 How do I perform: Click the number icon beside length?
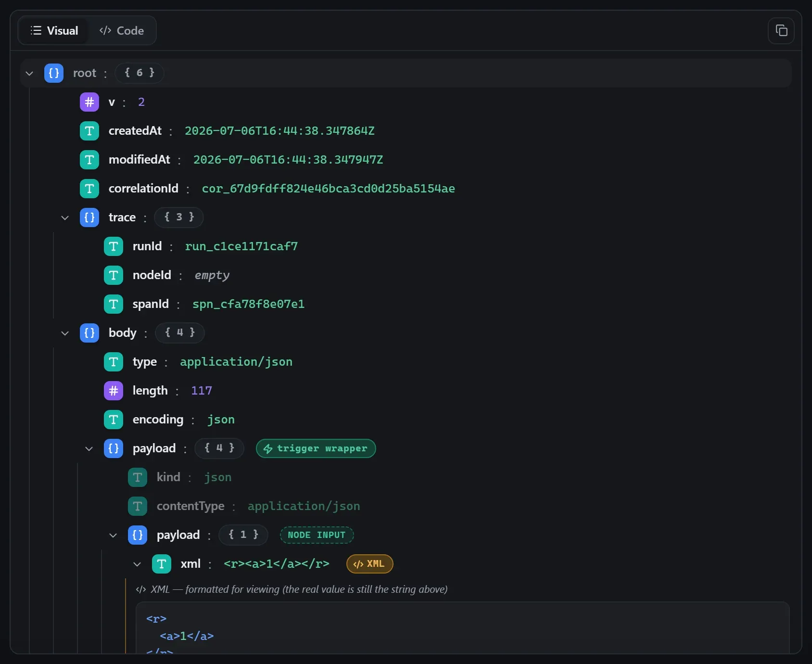[x=114, y=391]
